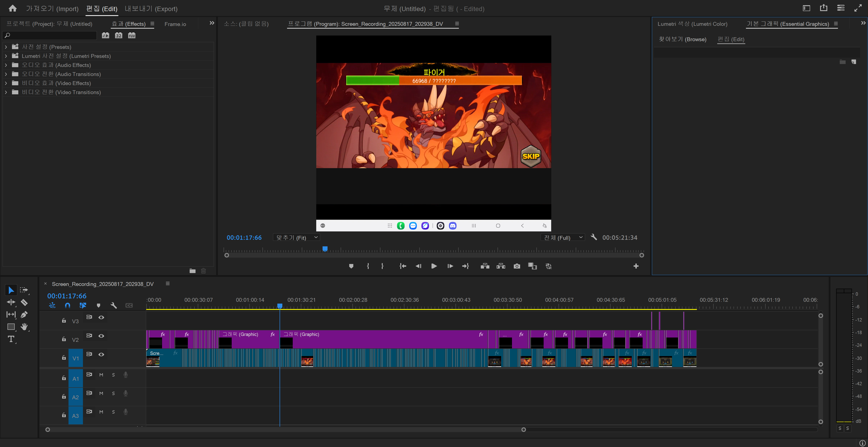
Task: Select the Pen tool
Action: point(24,314)
